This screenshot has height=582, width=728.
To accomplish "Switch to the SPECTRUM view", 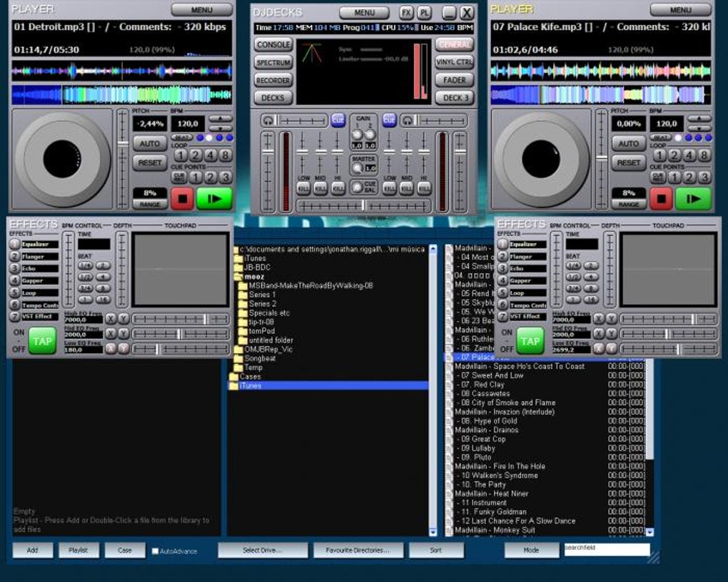I will 273,62.
